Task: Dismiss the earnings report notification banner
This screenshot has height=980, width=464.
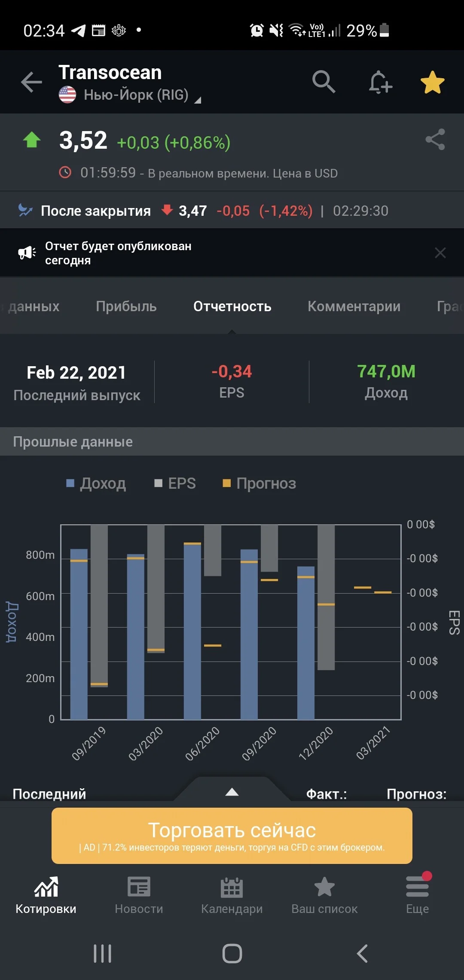Action: 440,253
